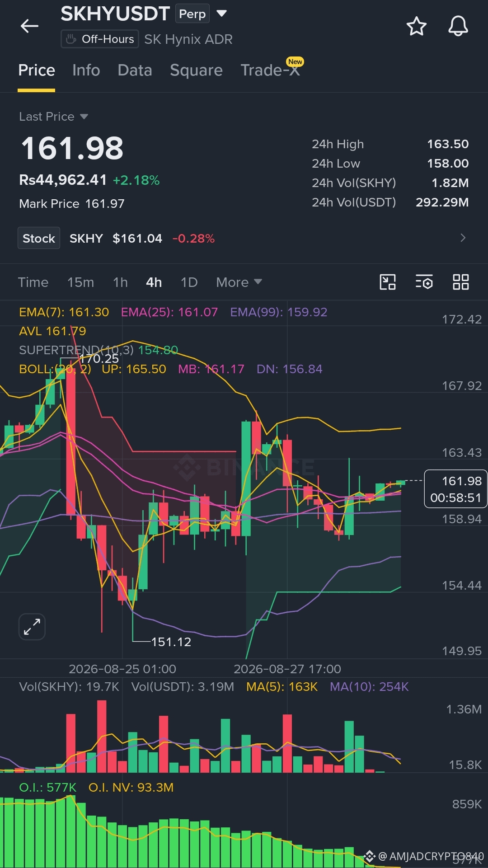Tap the Mark Price 161.97 text

pyautogui.click(x=72, y=204)
